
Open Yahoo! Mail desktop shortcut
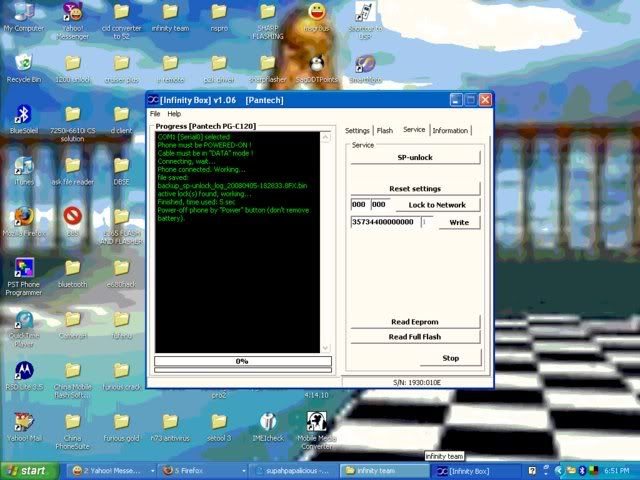tap(24, 427)
